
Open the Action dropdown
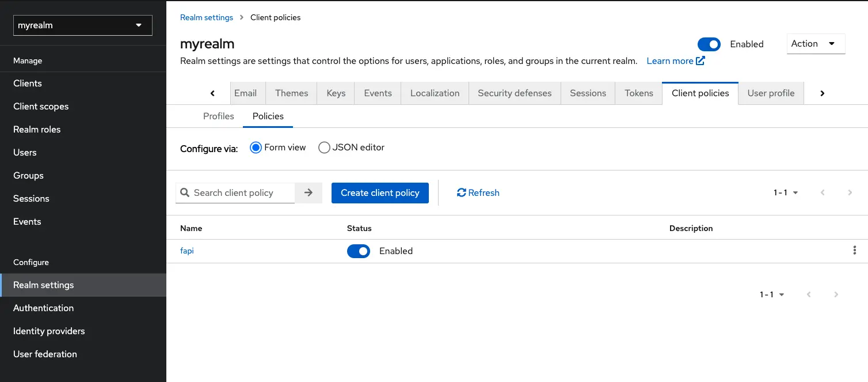[x=815, y=43]
